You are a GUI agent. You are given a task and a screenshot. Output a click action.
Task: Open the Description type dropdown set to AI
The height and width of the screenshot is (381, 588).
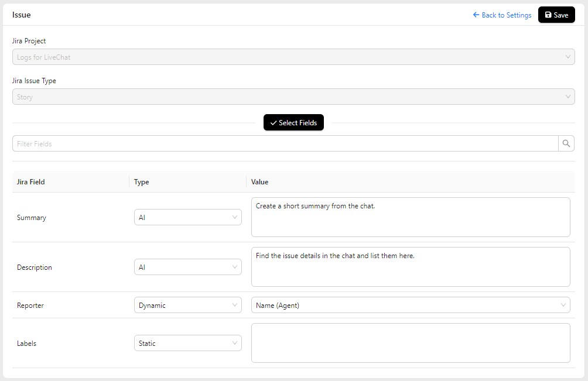coord(187,266)
